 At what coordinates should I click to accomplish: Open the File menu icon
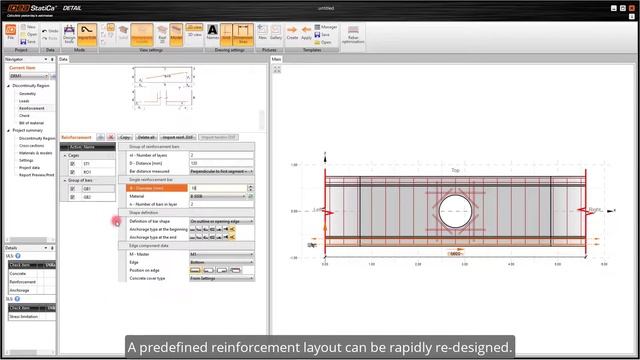[11, 33]
